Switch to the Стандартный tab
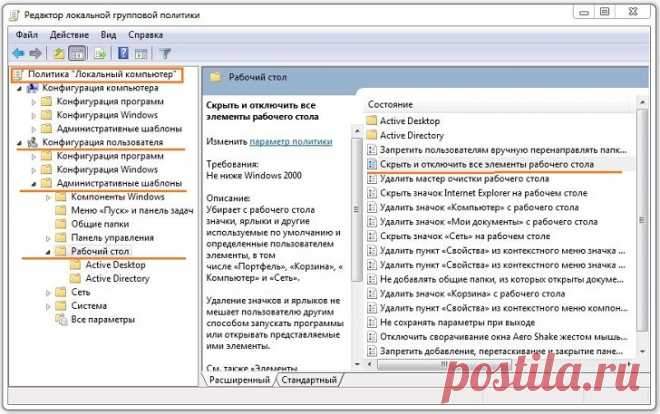This screenshot has width=660, height=414. coord(309,380)
